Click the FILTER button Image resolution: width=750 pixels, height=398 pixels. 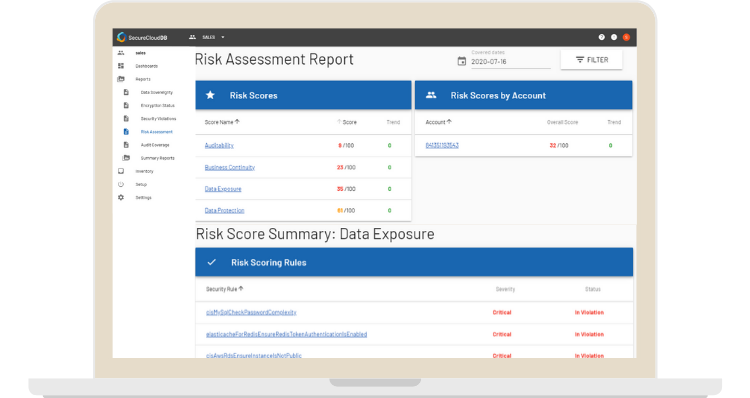click(x=592, y=60)
